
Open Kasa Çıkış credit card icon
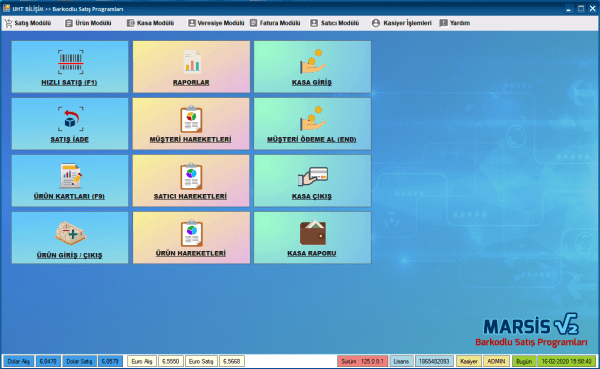tap(313, 176)
